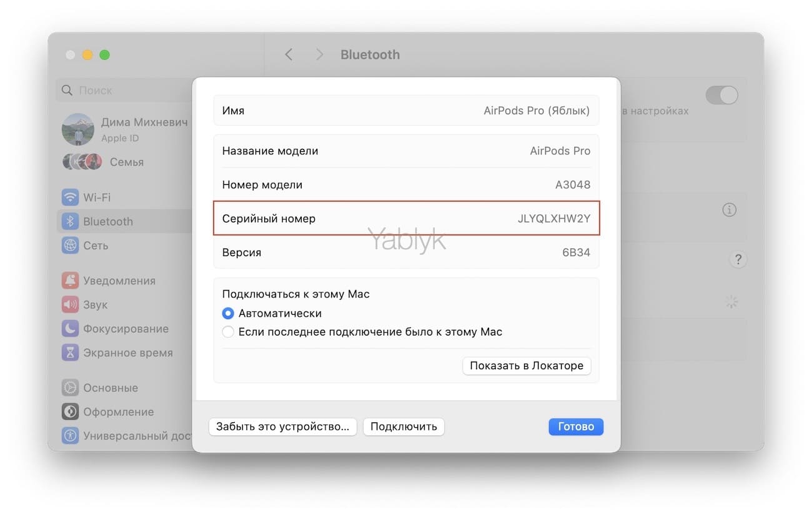Select the Экранное время sidebar label
The image size is (812, 516).
[128, 352]
